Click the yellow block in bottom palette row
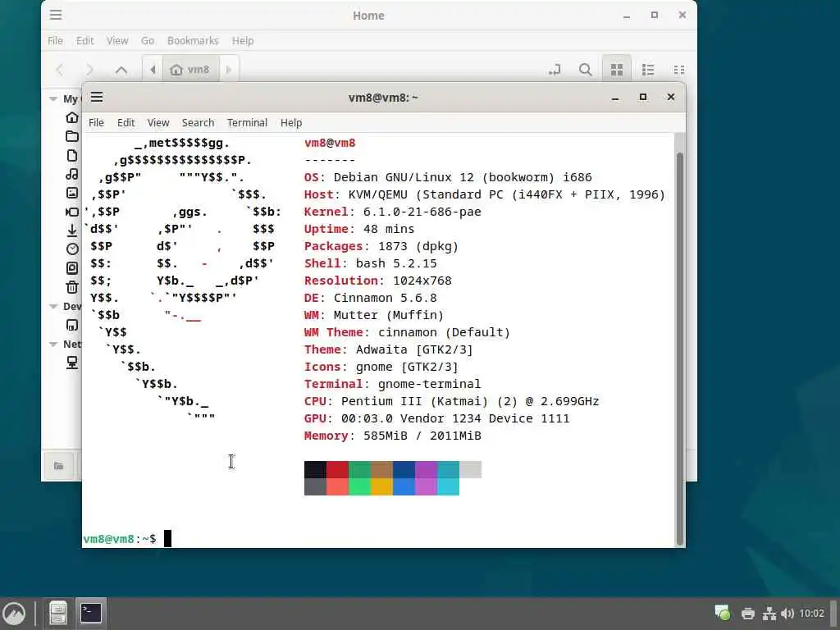This screenshot has width=840, height=630. [382, 486]
